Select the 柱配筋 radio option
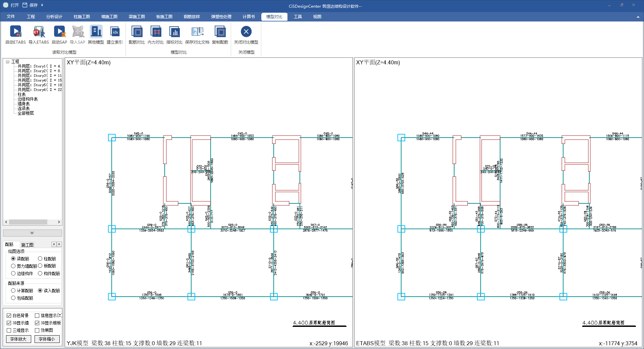This screenshot has width=644, height=349. tap(40, 259)
